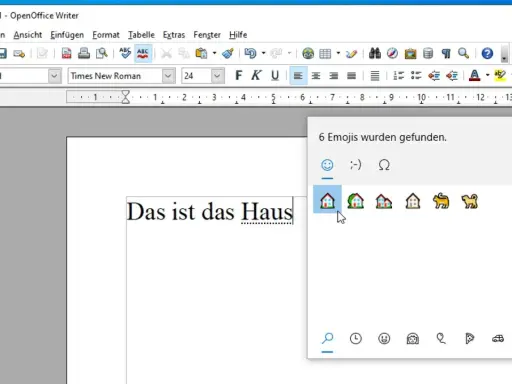The width and height of the screenshot is (512, 384).
Task: Switch to the Kaomoji ;-) tab
Action: point(356,165)
